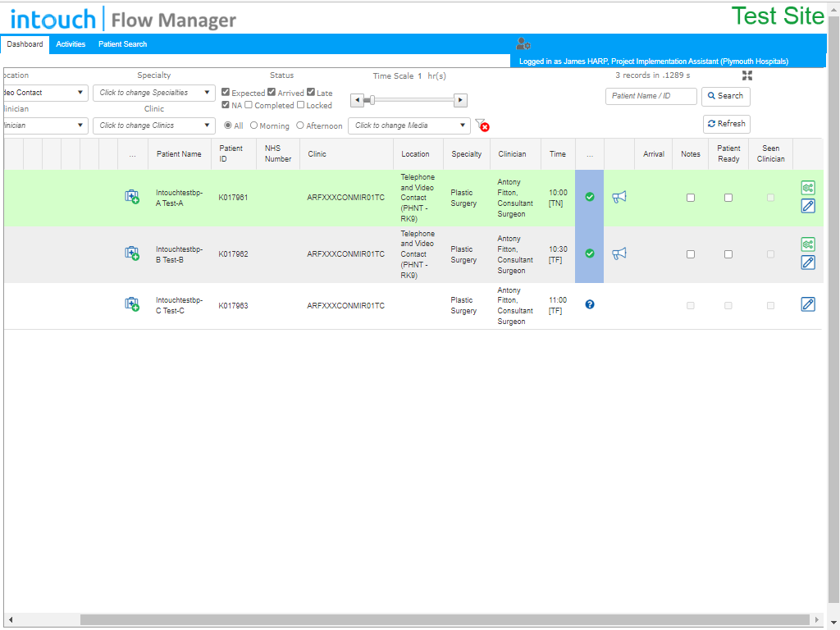This screenshot has height=630, width=840.
Task: Increase time scale with right arrow
Action: pos(460,100)
